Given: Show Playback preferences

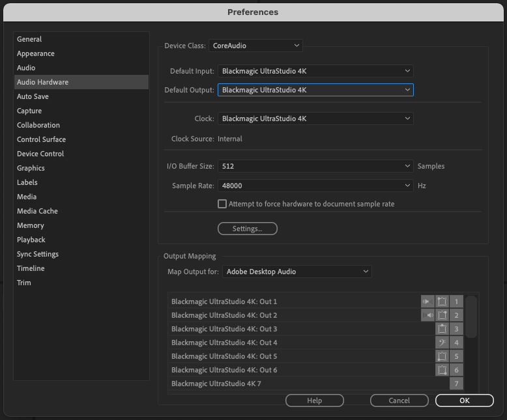Looking at the screenshot, I should point(81,240).
